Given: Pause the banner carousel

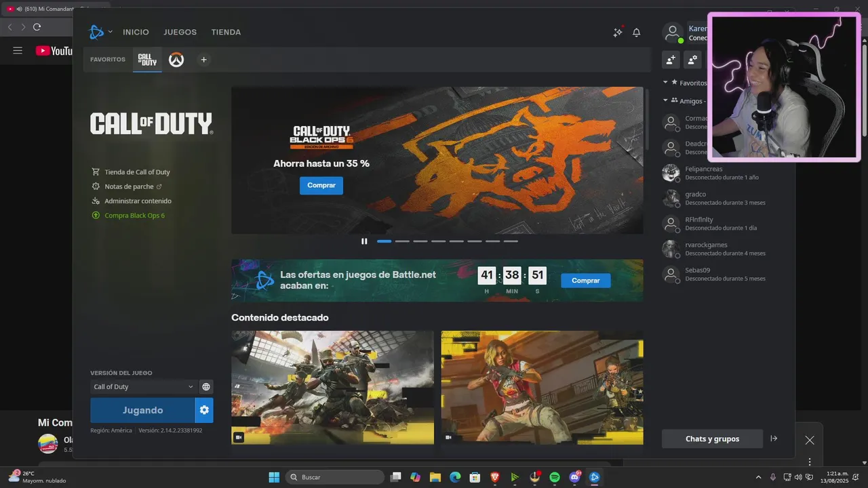Looking at the screenshot, I should tap(364, 241).
